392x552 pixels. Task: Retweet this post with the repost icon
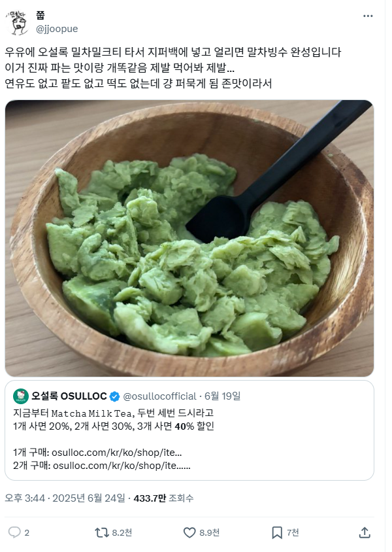point(102,532)
